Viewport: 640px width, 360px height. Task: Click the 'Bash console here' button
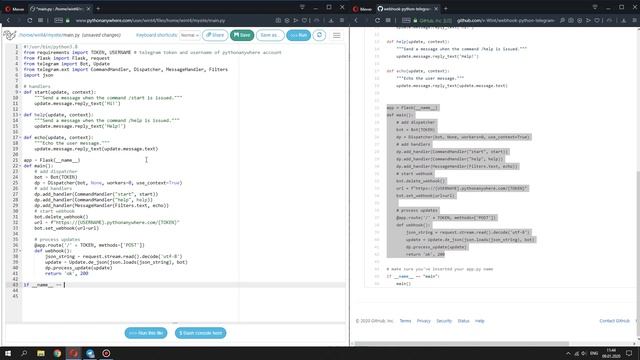tap(200, 333)
